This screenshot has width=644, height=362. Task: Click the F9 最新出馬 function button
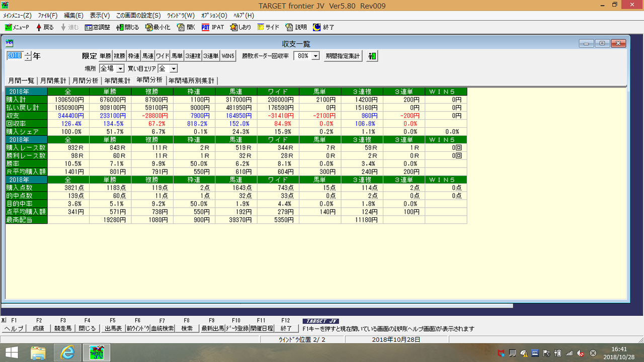click(x=212, y=328)
